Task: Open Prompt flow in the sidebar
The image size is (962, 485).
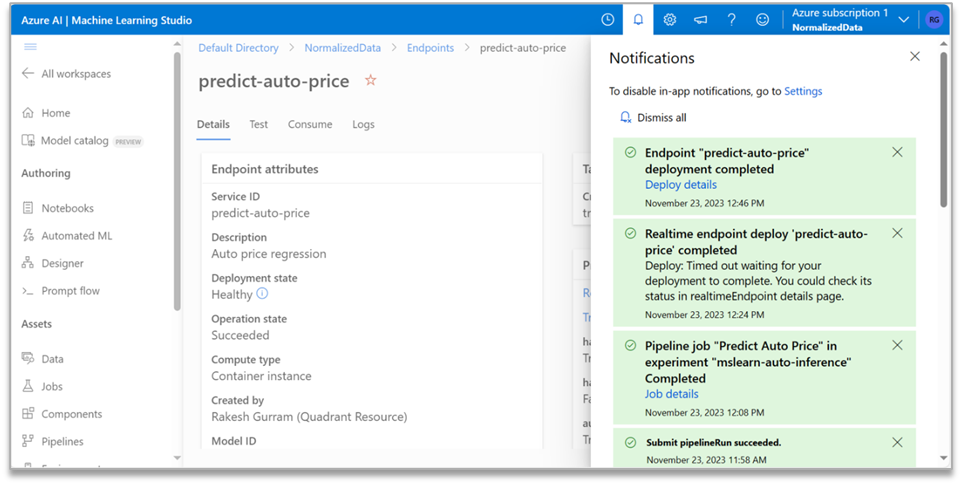Action: click(x=70, y=291)
